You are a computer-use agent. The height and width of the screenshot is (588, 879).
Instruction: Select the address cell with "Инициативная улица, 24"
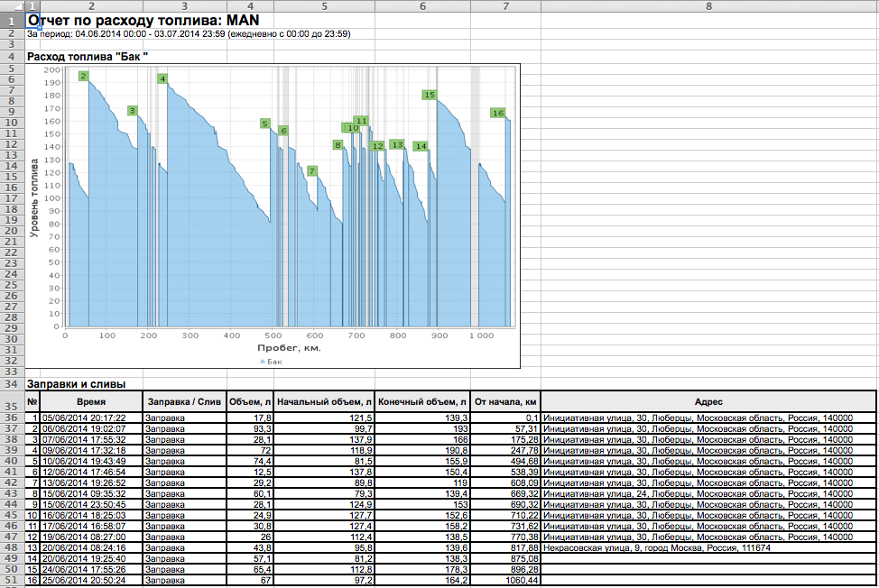708,494
